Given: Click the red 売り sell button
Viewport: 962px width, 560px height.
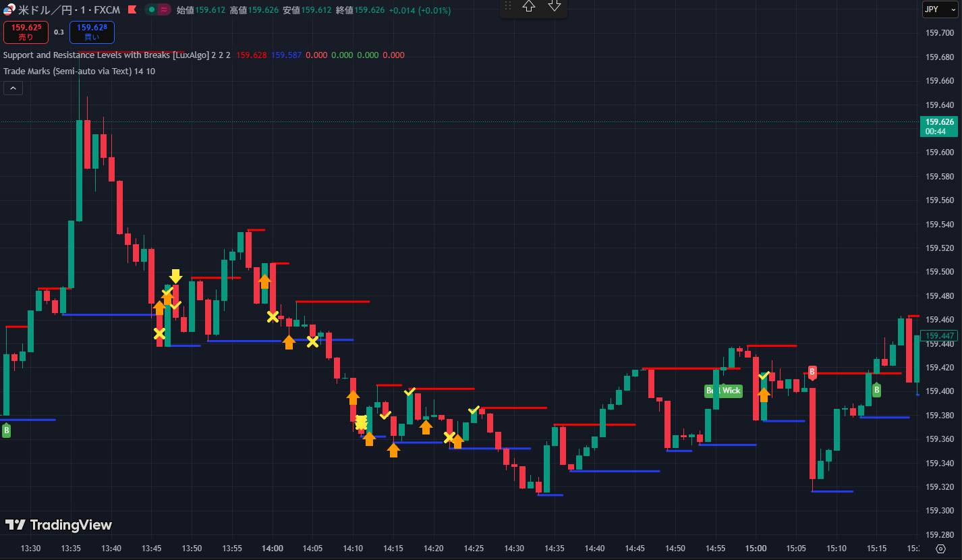Looking at the screenshot, I should 26,32.
